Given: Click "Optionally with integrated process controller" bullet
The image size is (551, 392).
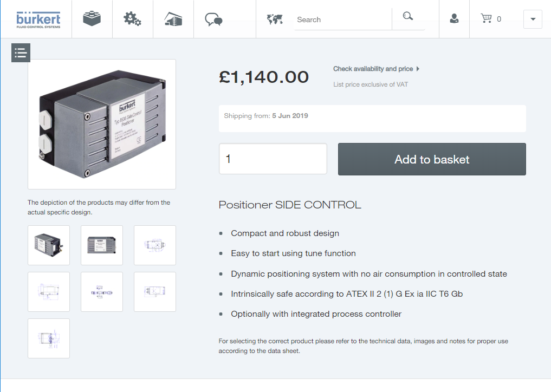Looking at the screenshot, I should [x=316, y=313].
